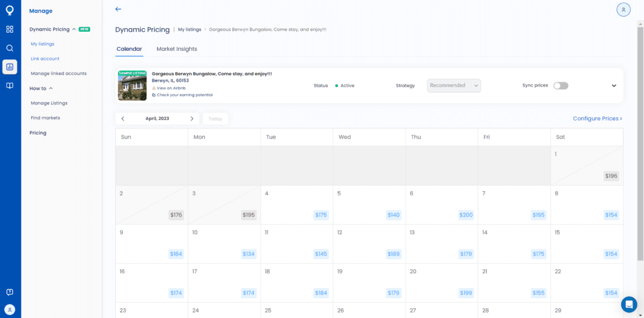
Task: Select the Calendar tab
Action: [x=129, y=48]
